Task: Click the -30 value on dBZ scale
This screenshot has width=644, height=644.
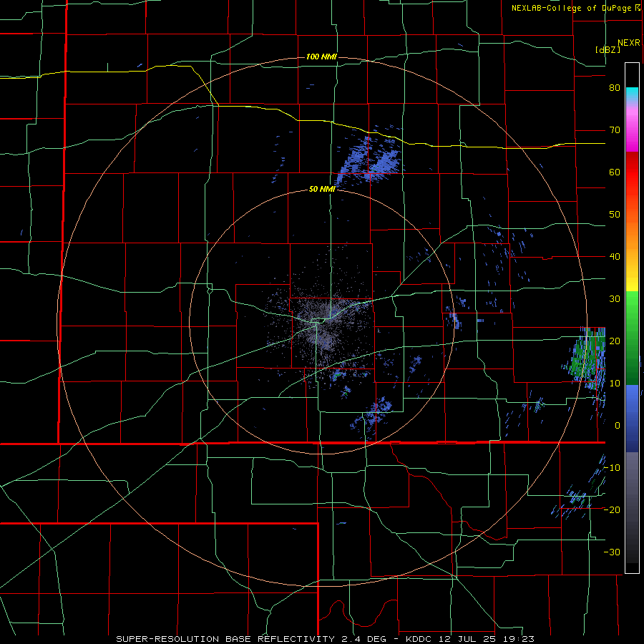Action: tap(612, 552)
